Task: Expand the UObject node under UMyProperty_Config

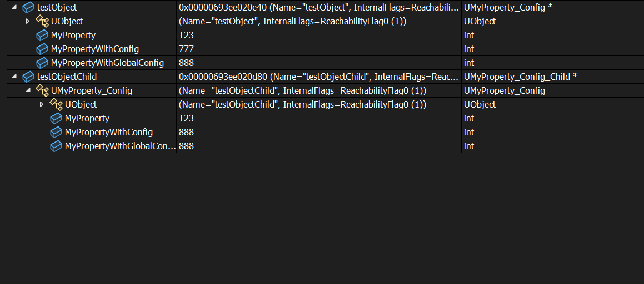Action: coord(42,104)
